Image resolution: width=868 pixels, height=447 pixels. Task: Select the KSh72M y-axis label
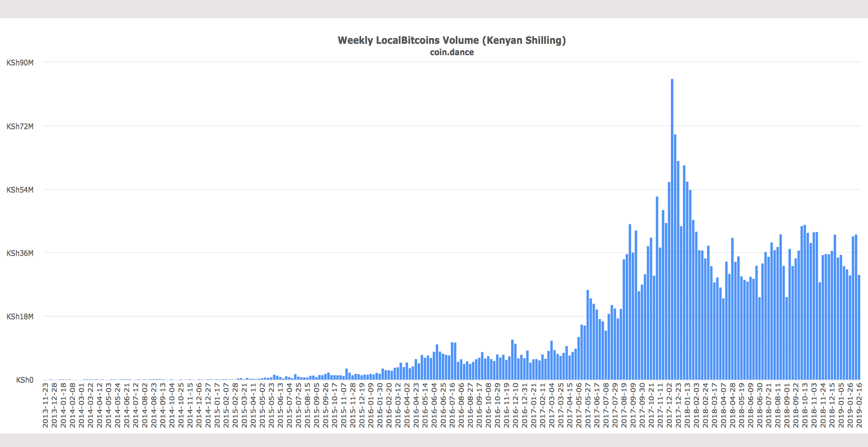pyautogui.click(x=20, y=127)
